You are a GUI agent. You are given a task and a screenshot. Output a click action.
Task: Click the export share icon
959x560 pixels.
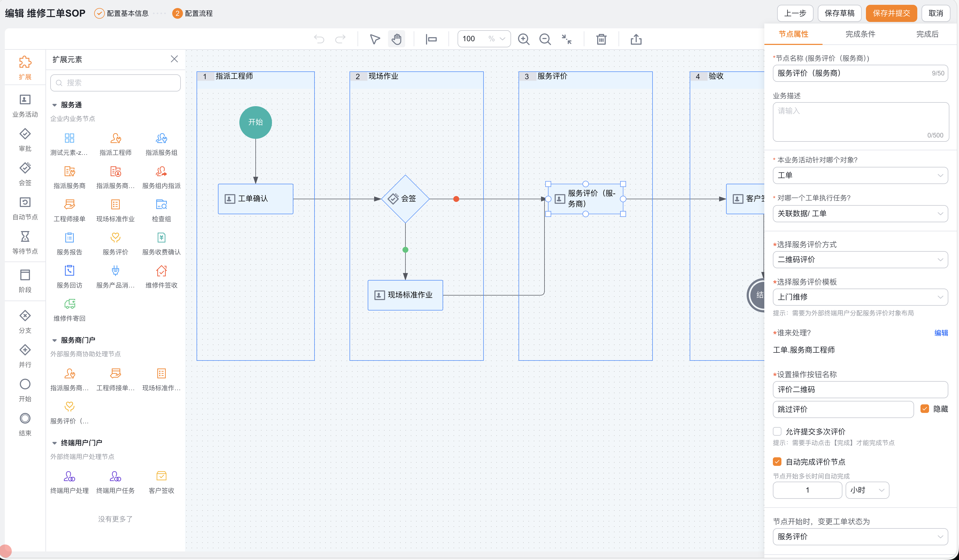(636, 39)
